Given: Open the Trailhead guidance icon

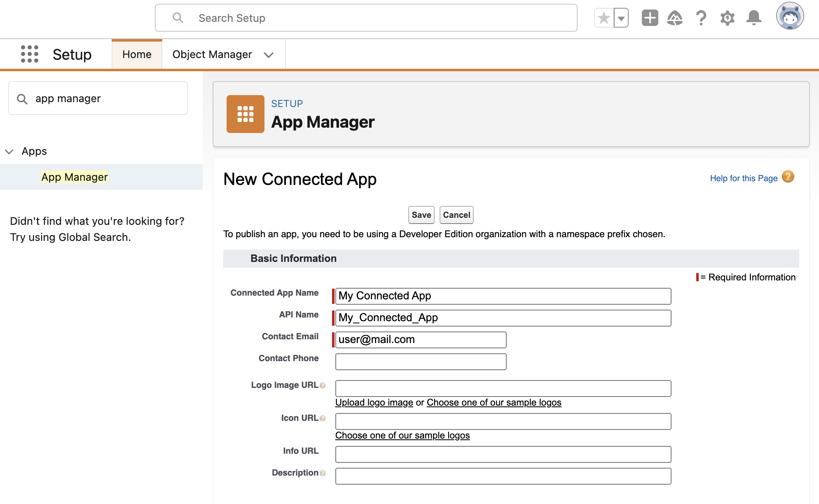Looking at the screenshot, I should pos(675,18).
